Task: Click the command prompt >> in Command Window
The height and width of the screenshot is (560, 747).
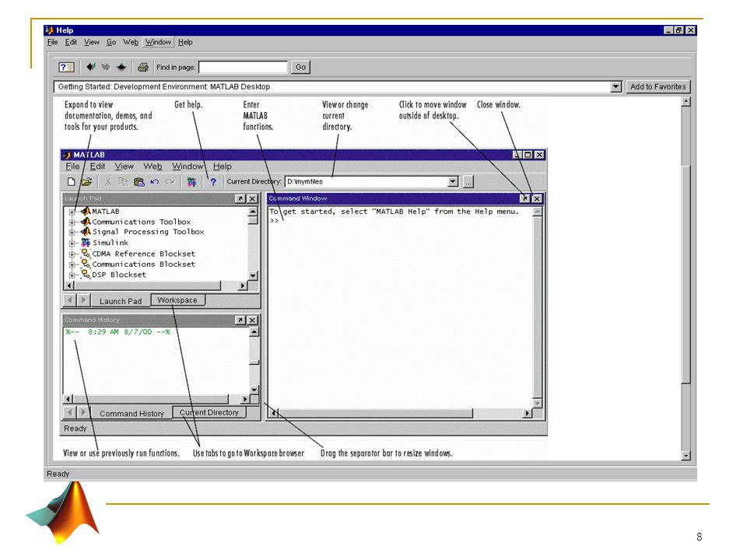Action: pyautogui.click(x=274, y=220)
